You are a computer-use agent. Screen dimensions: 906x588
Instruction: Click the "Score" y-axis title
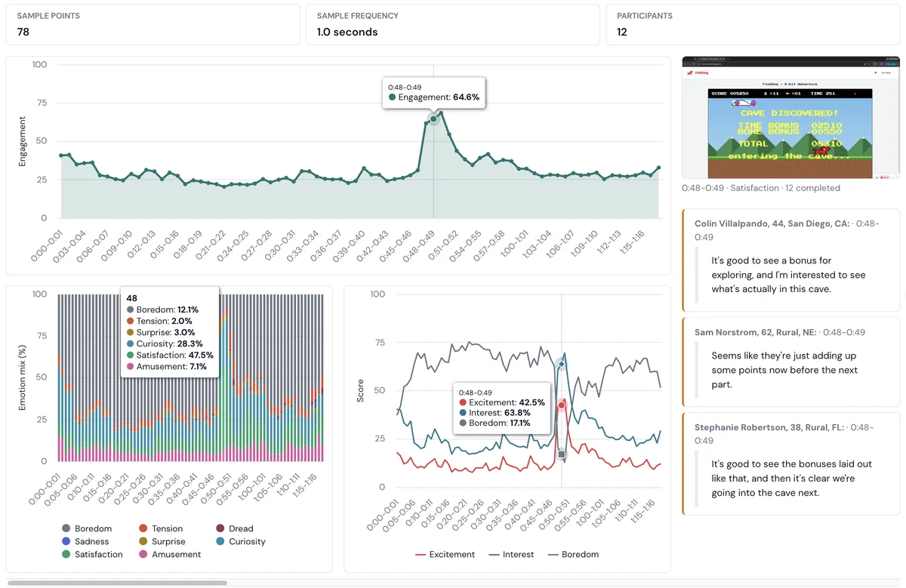coord(360,390)
